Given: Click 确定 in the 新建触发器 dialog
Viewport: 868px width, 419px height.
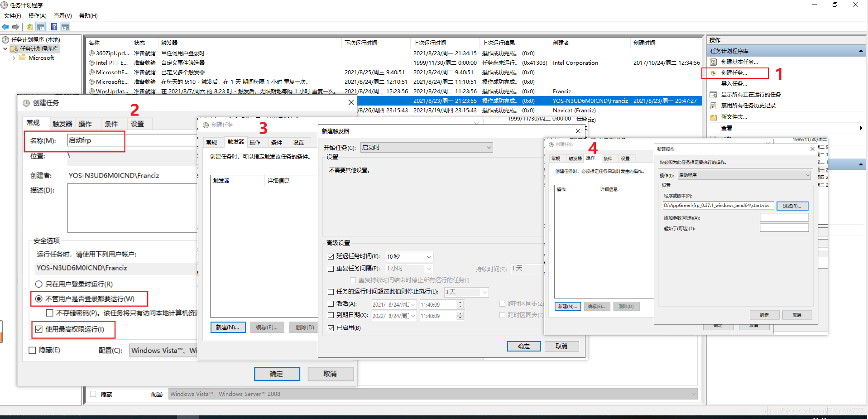Looking at the screenshot, I should (524, 347).
